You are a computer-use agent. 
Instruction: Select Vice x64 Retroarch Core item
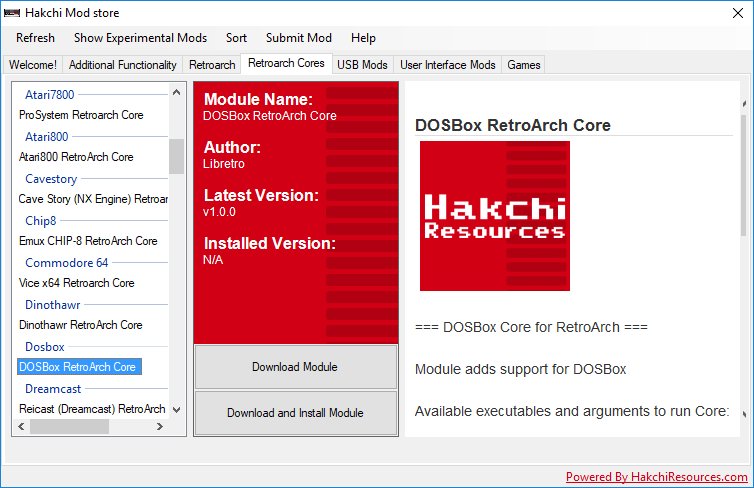(76, 283)
